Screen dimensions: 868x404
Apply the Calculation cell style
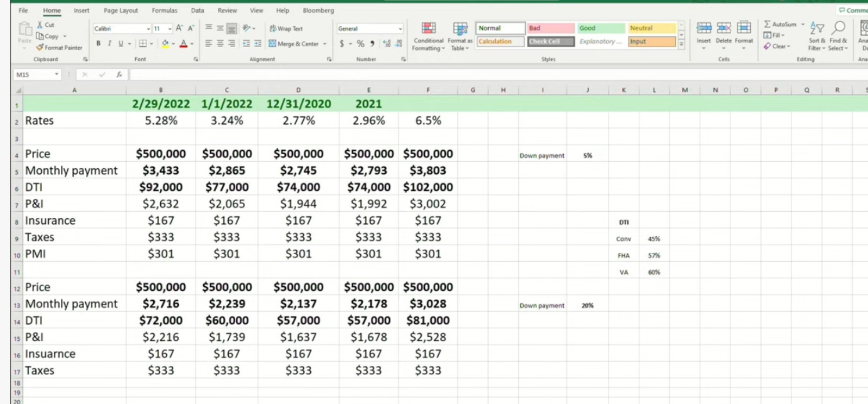tap(500, 41)
